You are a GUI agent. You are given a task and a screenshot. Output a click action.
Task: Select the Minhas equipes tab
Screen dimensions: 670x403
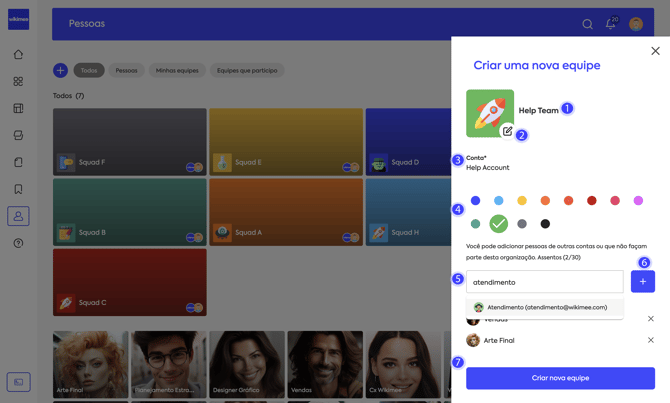click(177, 70)
